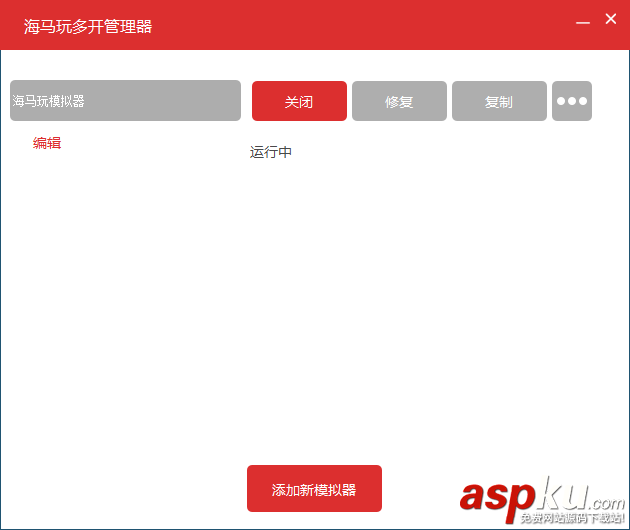Click the 海马玩多开管理器 title text

(x=88, y=27)
